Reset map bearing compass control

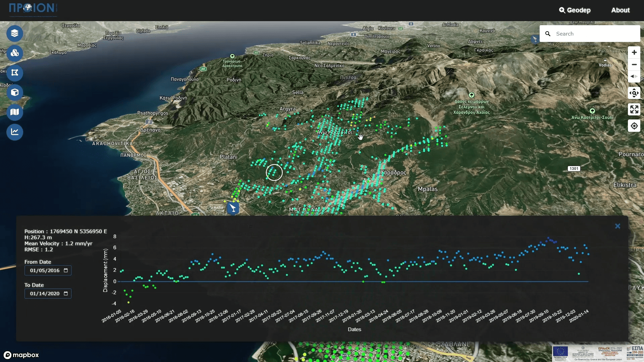pos(634,76)
